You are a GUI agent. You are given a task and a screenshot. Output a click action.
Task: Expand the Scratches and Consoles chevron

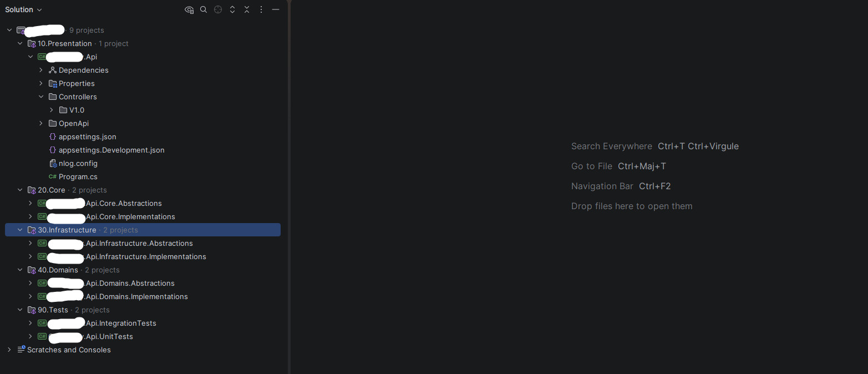(x=9, y=350)
